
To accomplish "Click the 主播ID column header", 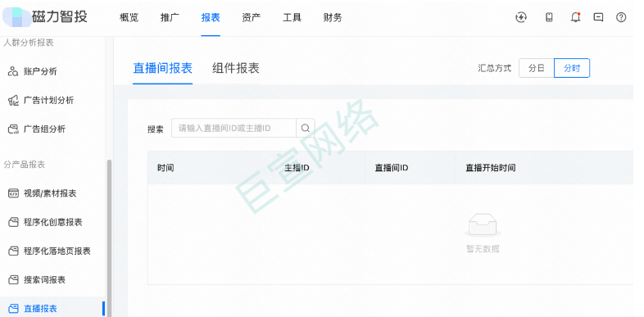I will point(297,168).
